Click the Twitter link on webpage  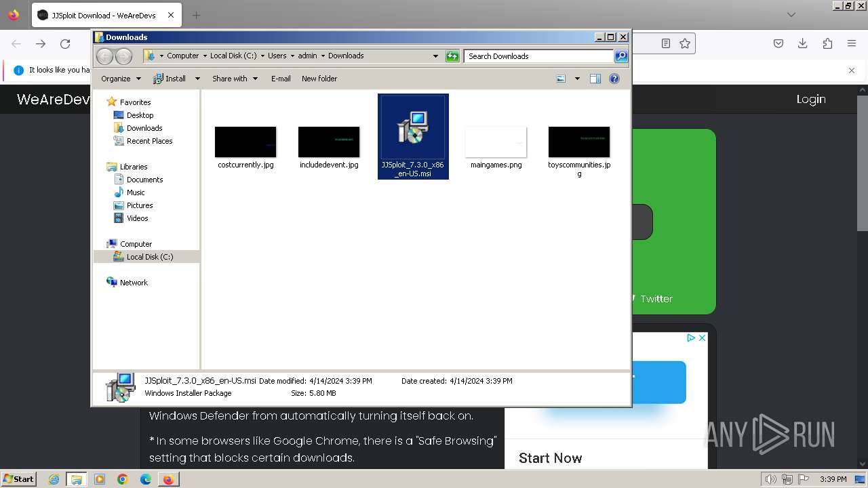pos(656,299)
